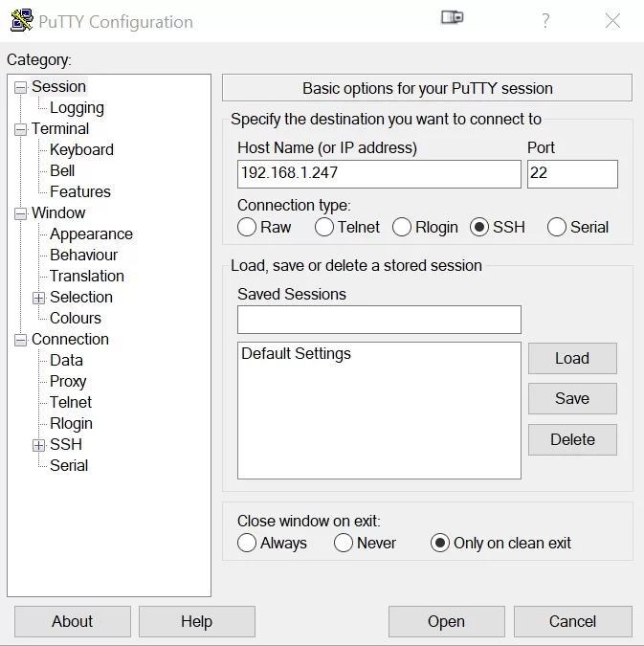
Task: Go to the Proxy settings category
Action: tap(68, 382)
